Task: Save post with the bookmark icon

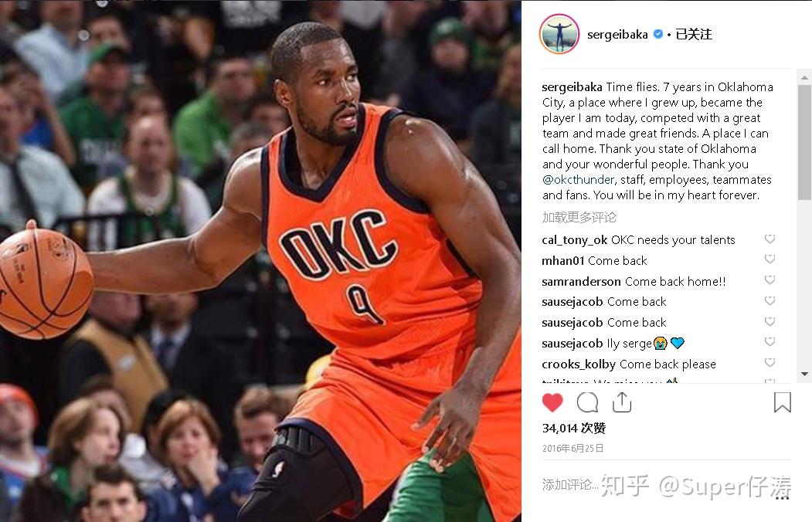Action: (x=782, y=402)
